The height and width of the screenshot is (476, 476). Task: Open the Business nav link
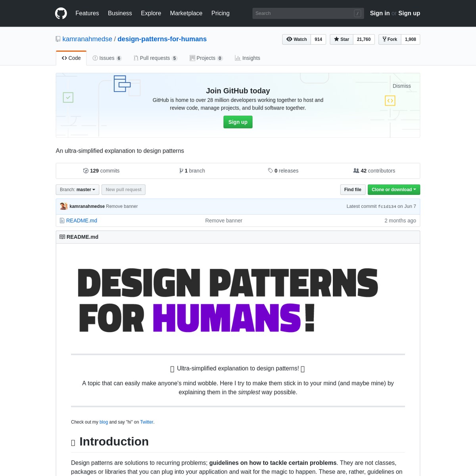(120, 13)
